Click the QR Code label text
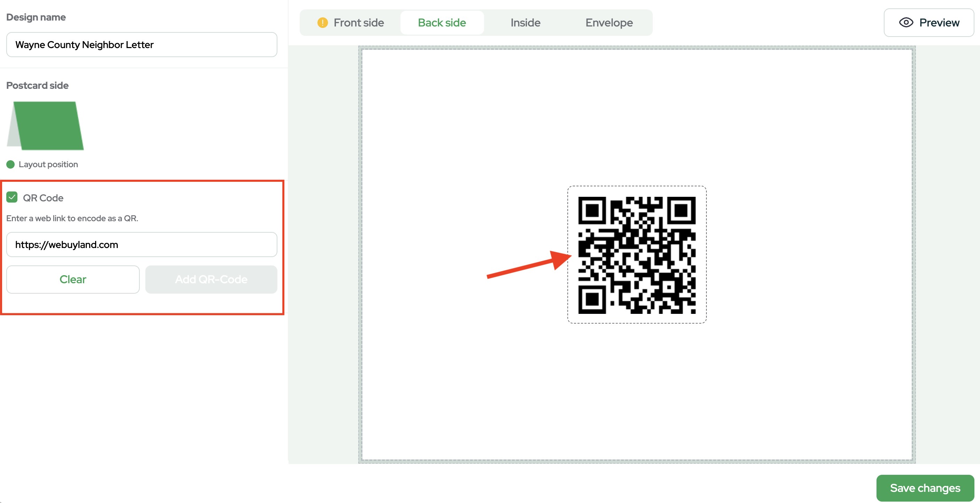Screen dimensions: 980x503 click(x=43, y=198)
